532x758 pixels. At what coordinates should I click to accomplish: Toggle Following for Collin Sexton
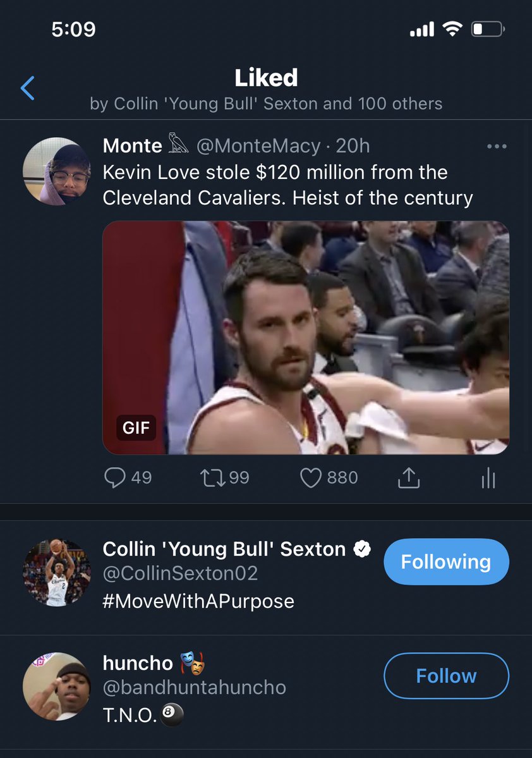pyautogui.click(x=445, y=561)
